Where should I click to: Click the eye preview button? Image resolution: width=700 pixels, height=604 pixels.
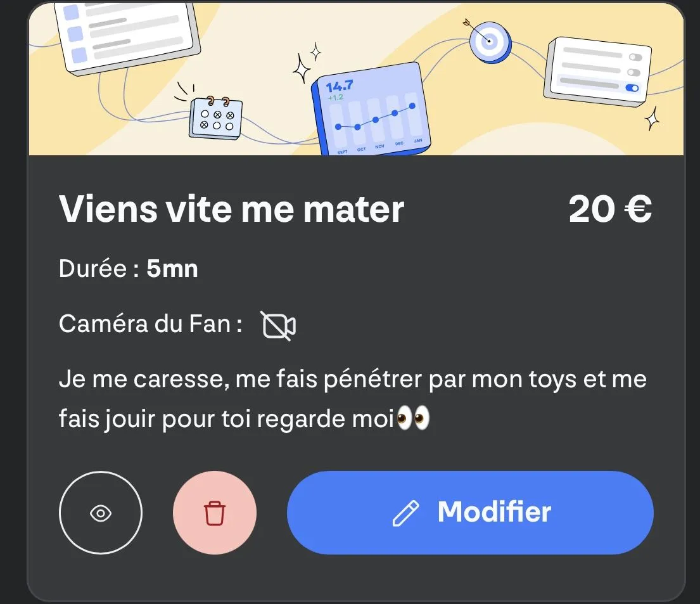pos(101,513)
